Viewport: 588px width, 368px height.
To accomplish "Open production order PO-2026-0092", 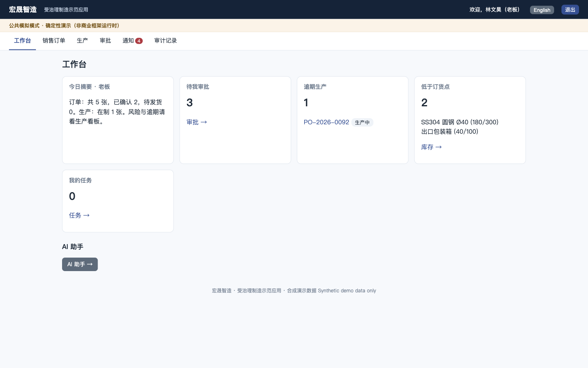I will pos(326,122).
